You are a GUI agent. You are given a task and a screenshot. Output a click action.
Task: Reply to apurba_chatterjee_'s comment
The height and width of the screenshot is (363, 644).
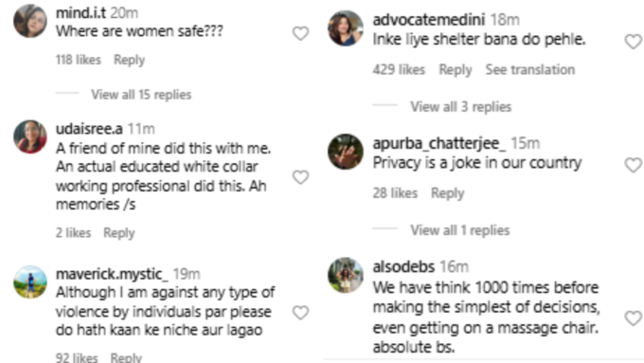tap(447, 193)
